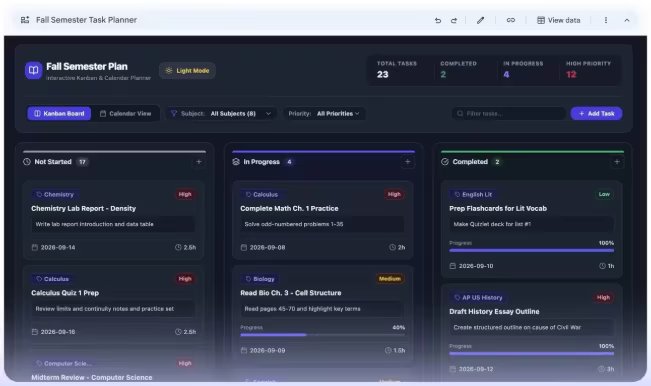Click the Chemistry subject tag
This screenshot has height=386, width=651.
coord(55,194)
